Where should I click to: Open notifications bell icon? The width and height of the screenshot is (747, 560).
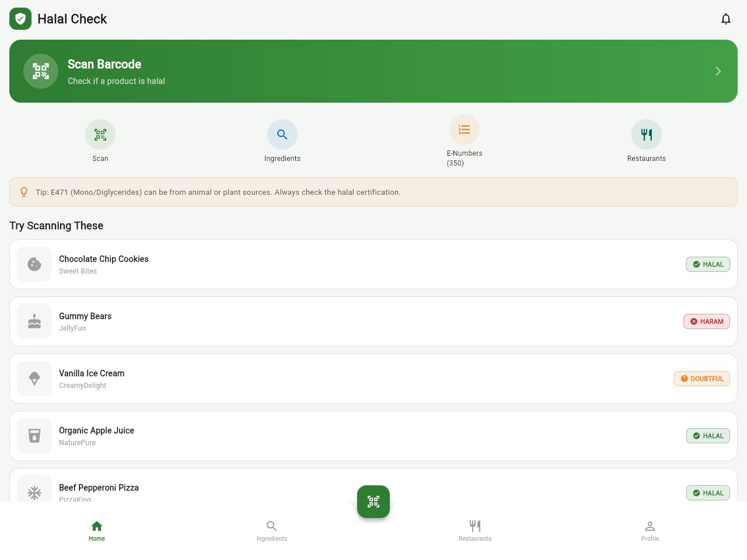coord(726,19)
